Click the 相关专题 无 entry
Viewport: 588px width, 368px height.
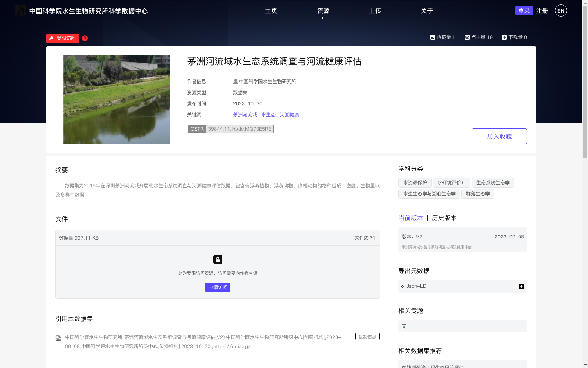(463, 326)
